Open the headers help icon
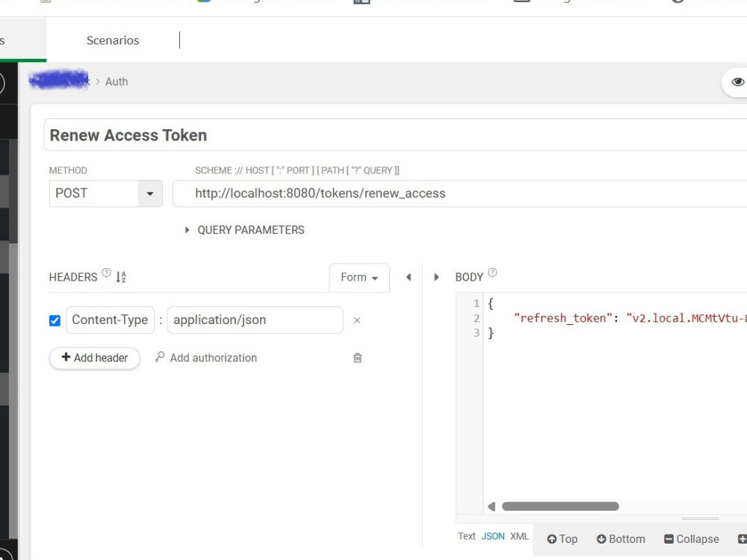 tap(106, 273)
